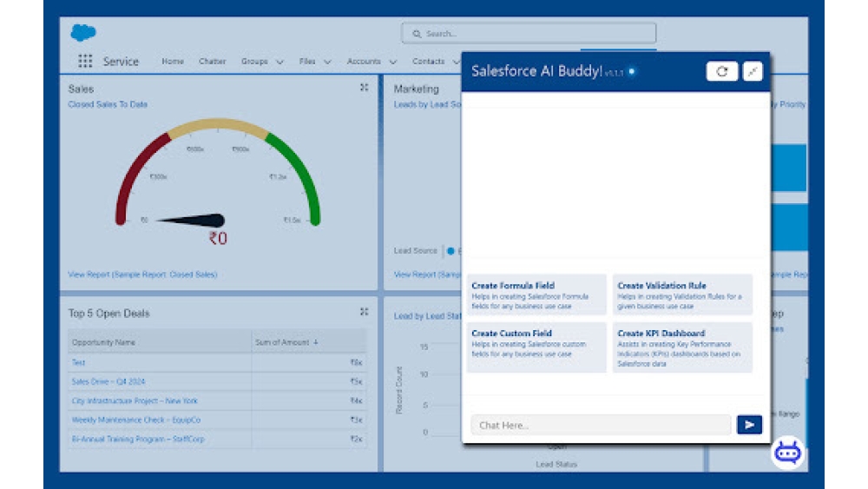Open the Lead by Lead Status link
The image size is (868, 489).
[x=427, y=315]
